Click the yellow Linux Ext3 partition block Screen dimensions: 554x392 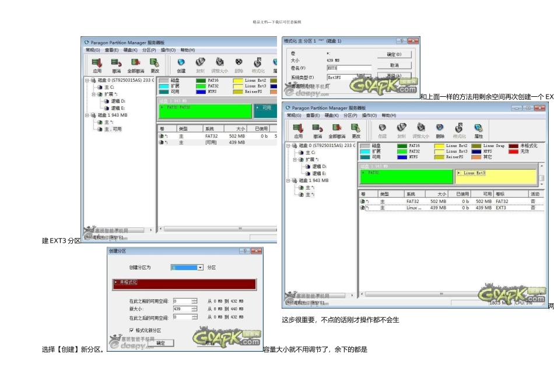[x=495, y=176]
